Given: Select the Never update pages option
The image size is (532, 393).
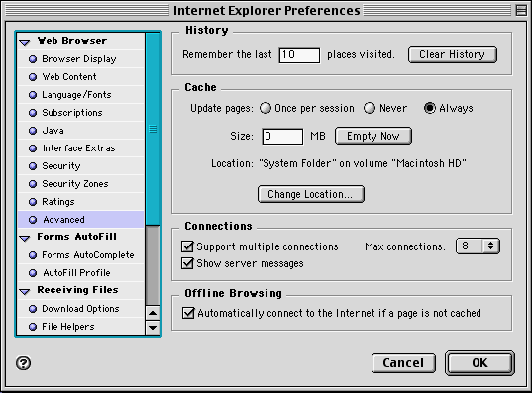Looking at the screenshot, I should 370,108.
